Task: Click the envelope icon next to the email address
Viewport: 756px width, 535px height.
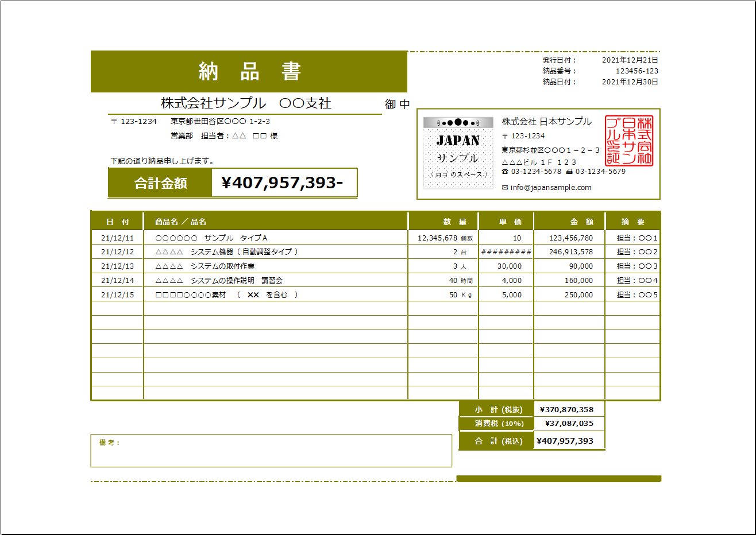Action: [x=504, y=186]
